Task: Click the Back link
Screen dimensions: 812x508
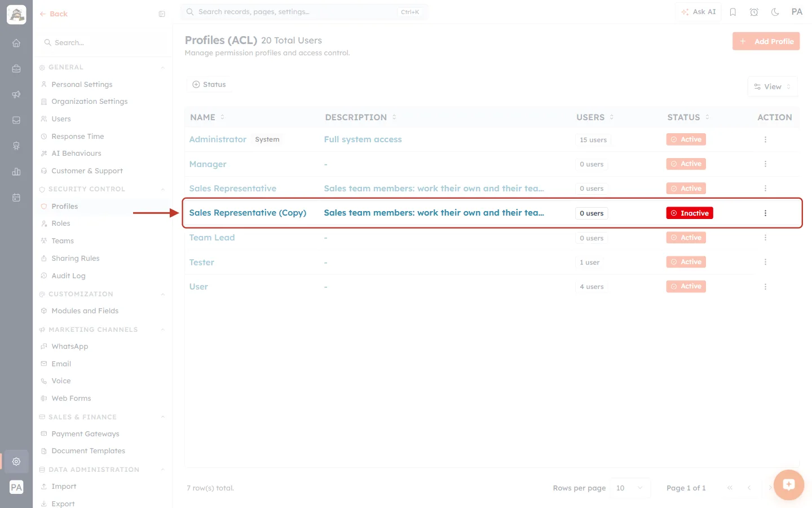Action: click(x=54, y=14)
